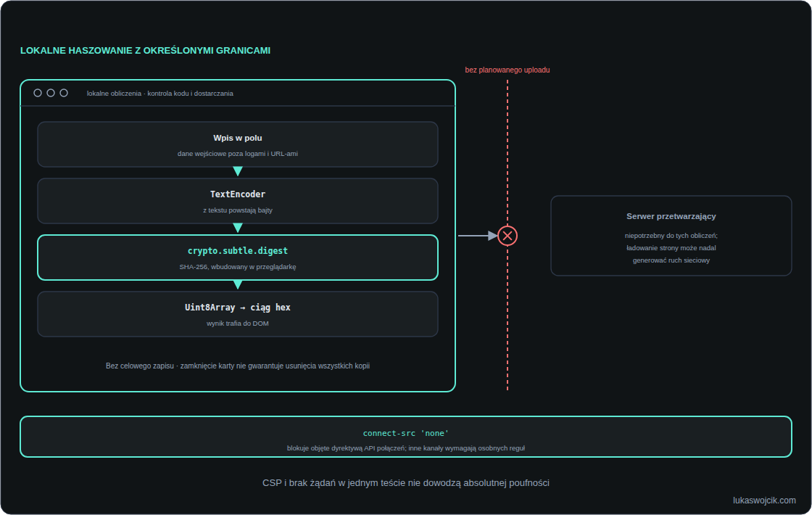This screenshot has width=812, height=515.
Task: Click the red X blocked-connection circle
Action: 507,236
